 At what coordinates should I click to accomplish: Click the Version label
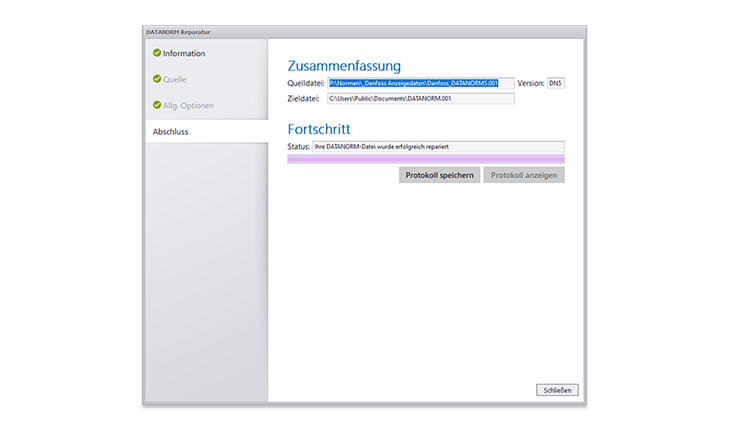[530, 83]
